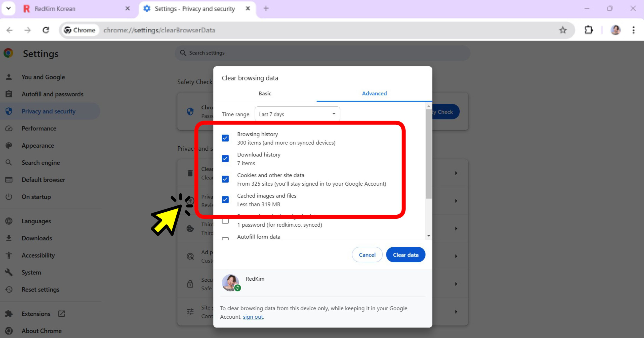This screenshot has height=338, width=644.
Task: Uncheck the Browsing history checkbox
Action: 225,138
